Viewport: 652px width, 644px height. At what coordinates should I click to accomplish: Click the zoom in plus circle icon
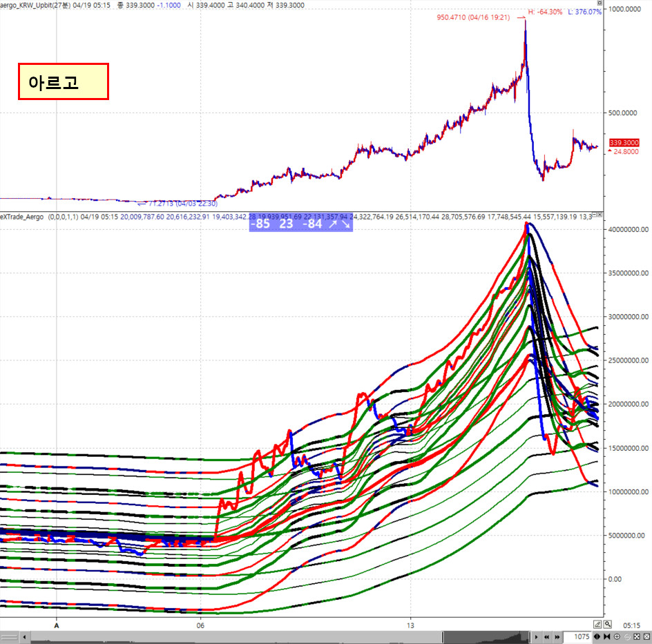click(x=617, y=636)
